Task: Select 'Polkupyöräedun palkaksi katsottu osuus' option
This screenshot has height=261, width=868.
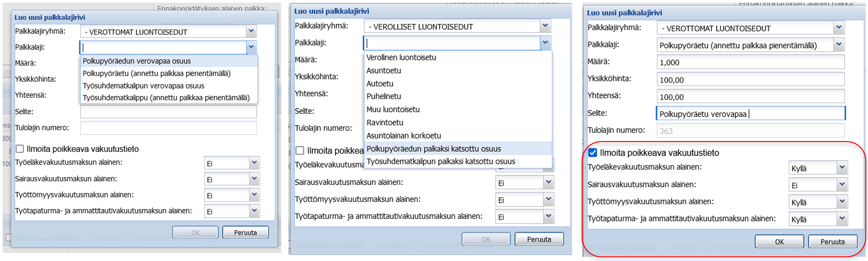Action: click(458, 149)
